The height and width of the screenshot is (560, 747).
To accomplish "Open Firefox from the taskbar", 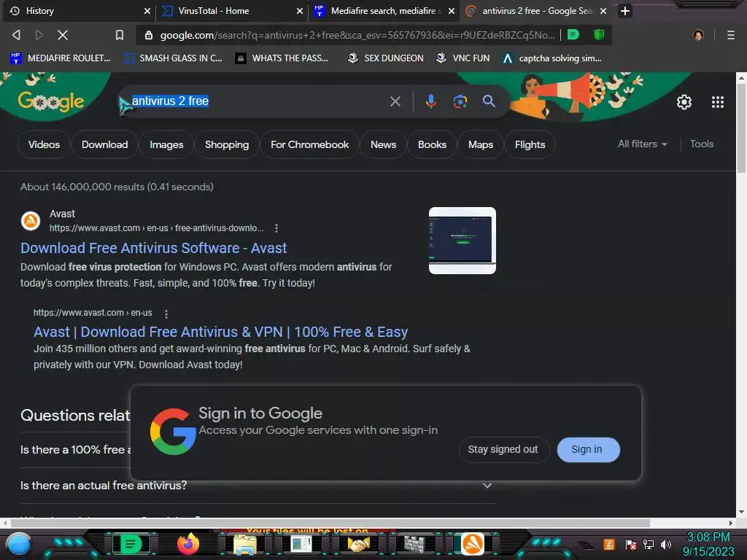I will tap(188, 544).
